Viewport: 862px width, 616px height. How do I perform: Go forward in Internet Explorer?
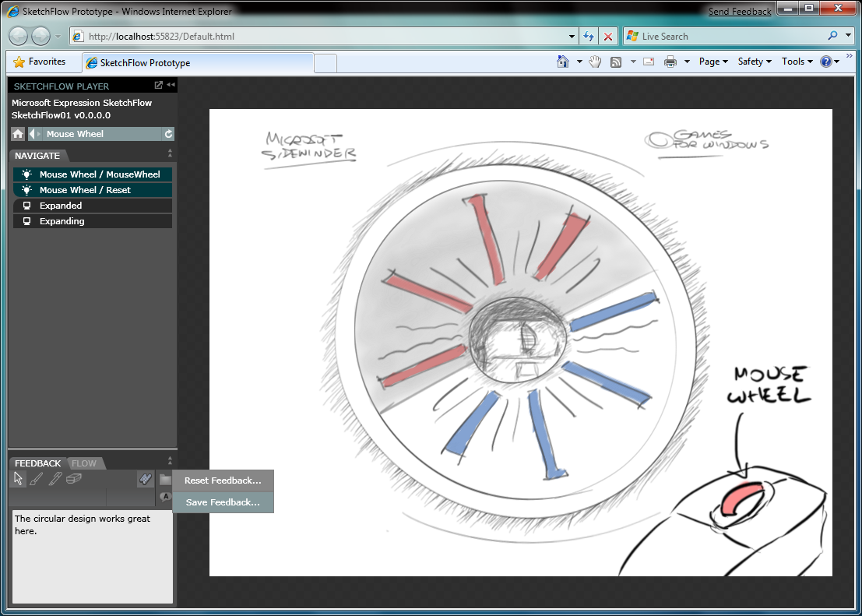(x=40, y=37)
